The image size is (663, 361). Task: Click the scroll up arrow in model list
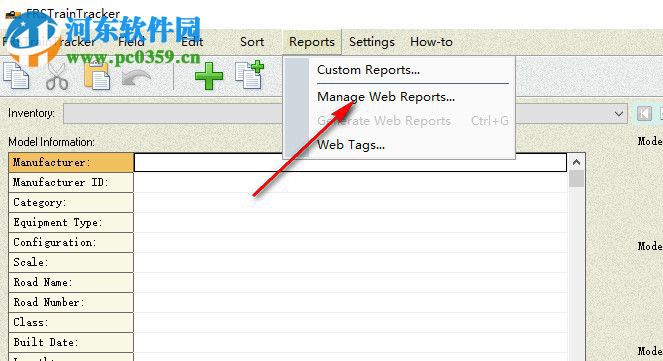tap(576, 162)
